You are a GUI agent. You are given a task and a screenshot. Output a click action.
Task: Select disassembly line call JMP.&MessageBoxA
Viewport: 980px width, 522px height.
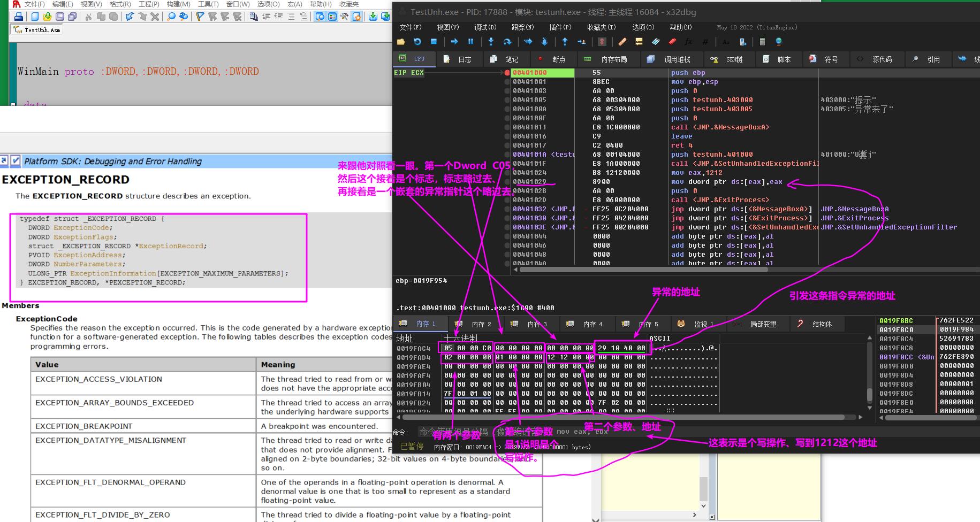[x=720, y=127]
